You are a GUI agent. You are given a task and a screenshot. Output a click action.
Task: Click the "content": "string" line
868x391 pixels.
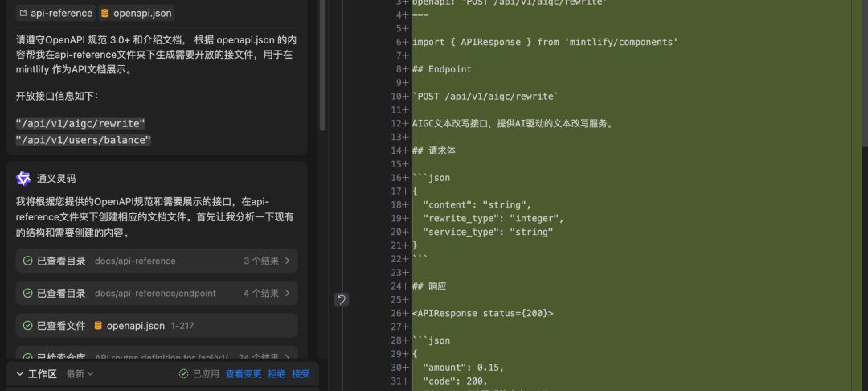coord(477,205)
